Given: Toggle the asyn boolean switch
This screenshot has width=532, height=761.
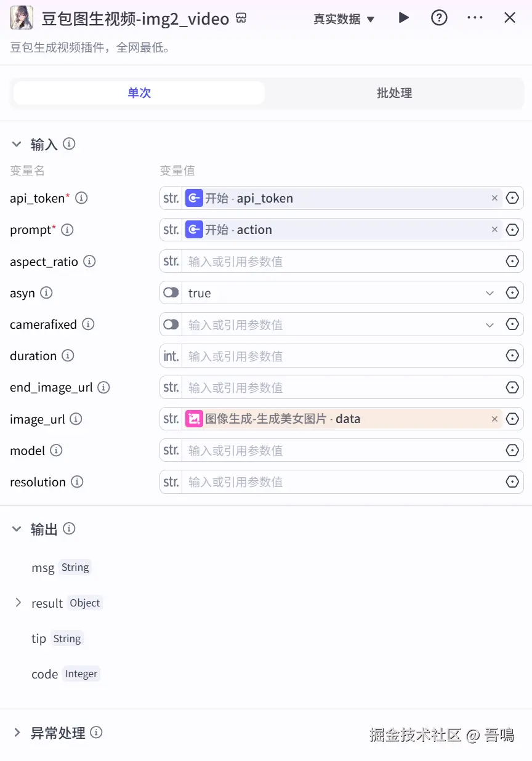Looking at the screenshot, I should click(x=171, y=293).
